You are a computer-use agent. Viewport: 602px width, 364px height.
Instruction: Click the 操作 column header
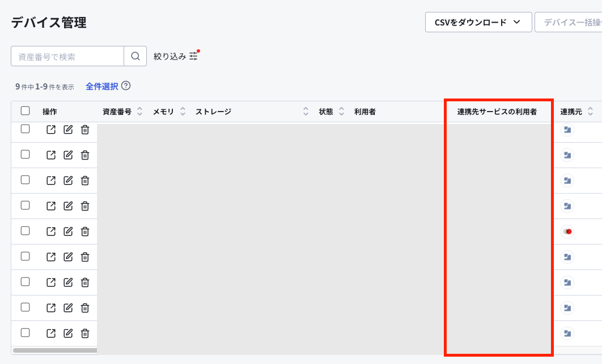[49, 112]
